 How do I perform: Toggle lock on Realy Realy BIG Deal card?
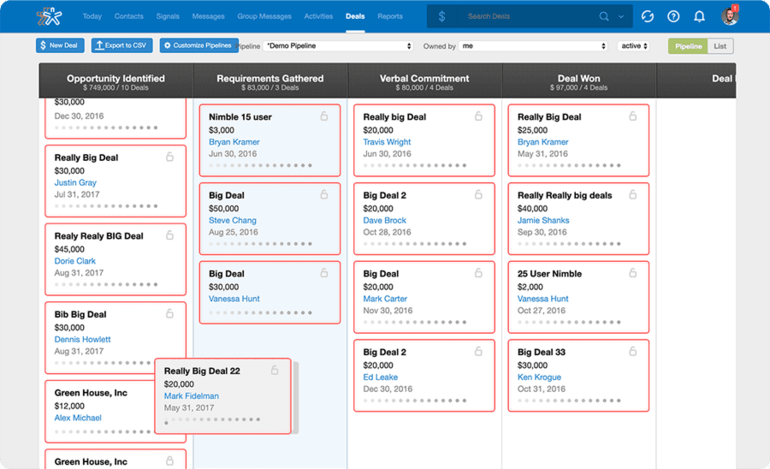coord(169,235)
